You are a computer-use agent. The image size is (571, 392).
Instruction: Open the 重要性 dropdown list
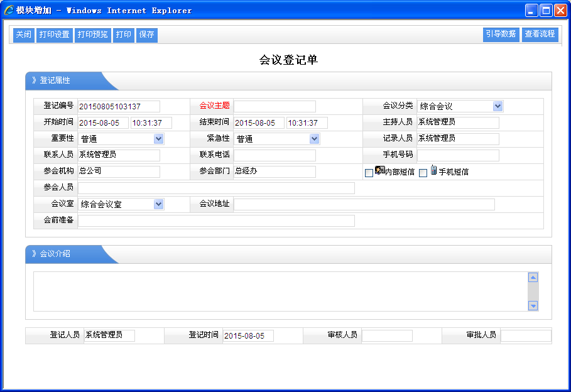click(158, 139)
